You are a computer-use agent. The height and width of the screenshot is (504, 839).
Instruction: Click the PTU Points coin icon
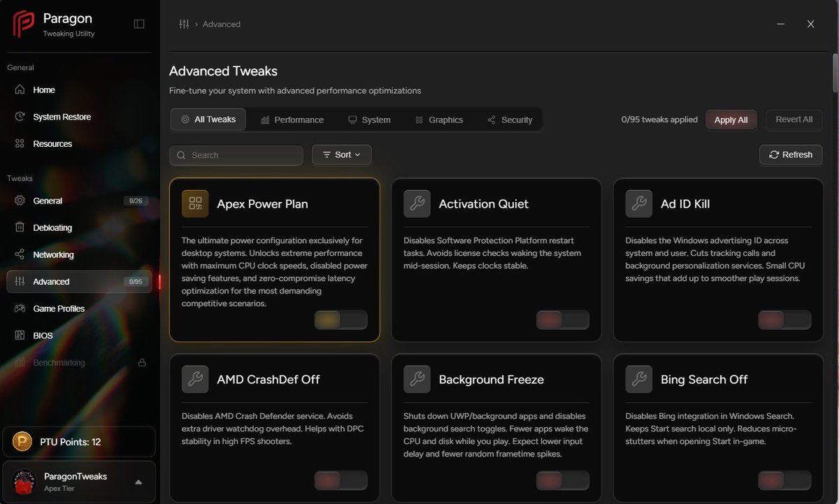[24, 442]
